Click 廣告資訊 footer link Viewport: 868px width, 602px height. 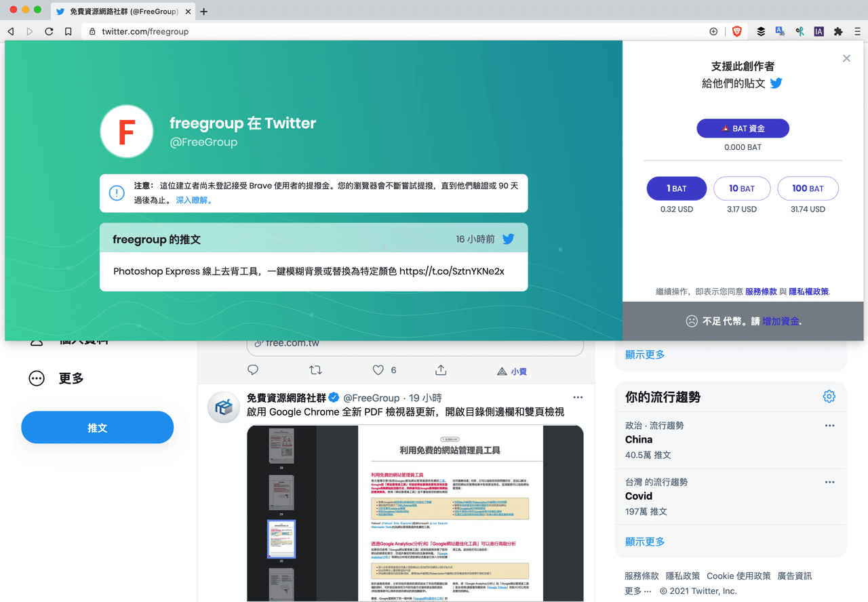pyautogui.click(x=795, y=576)
